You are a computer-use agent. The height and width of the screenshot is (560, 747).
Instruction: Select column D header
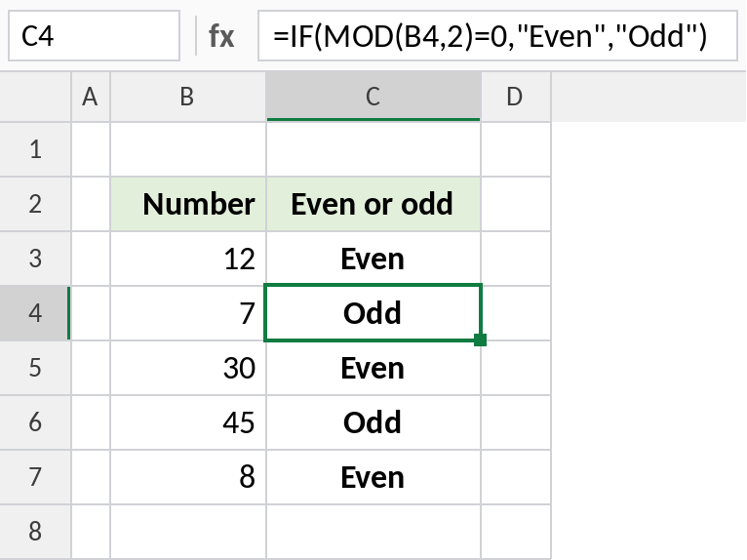pyautogui.click(x=516, y=97)
